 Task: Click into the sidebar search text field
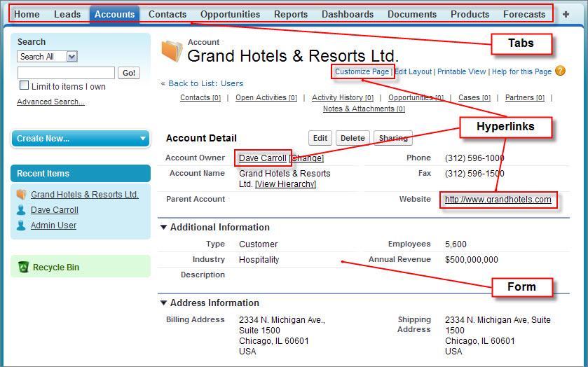tap(66, 73)
